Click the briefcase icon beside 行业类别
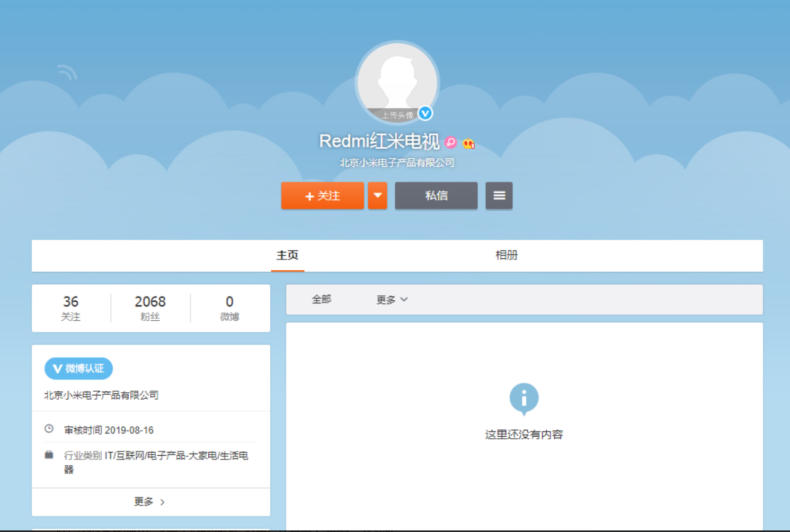Image resolution: width=790 pixels, height=532 pixels. tap(49, 455)
